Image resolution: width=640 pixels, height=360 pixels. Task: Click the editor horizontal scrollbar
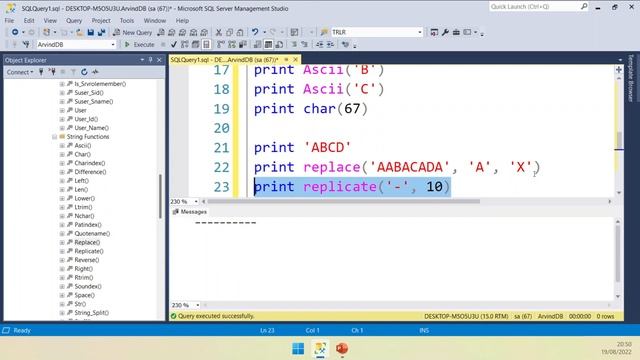(344, 202)
